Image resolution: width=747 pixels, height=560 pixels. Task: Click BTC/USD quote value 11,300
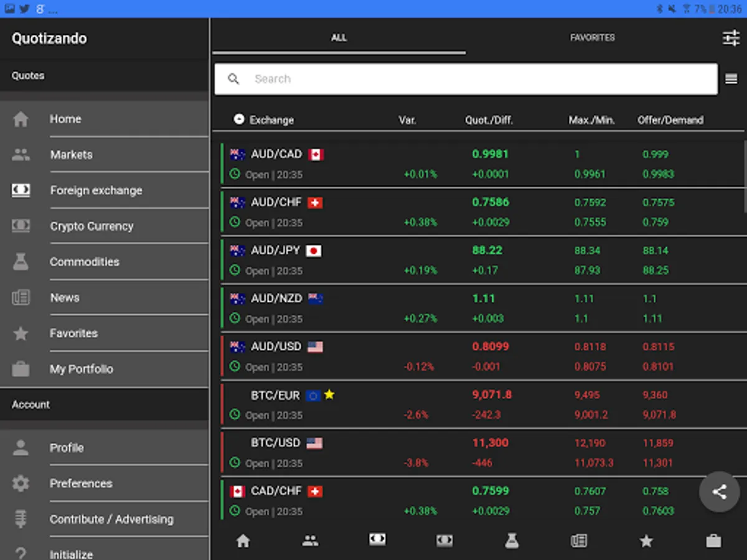tap(491, 443)
